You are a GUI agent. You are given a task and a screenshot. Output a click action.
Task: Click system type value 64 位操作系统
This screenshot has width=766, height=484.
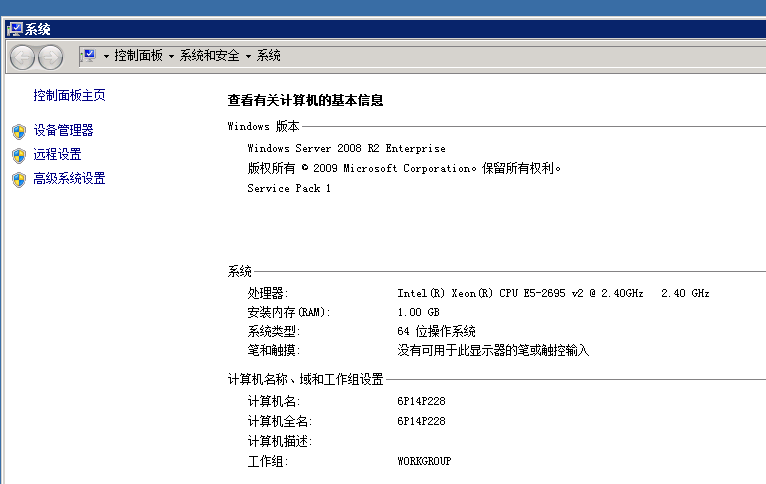[436, 331]
